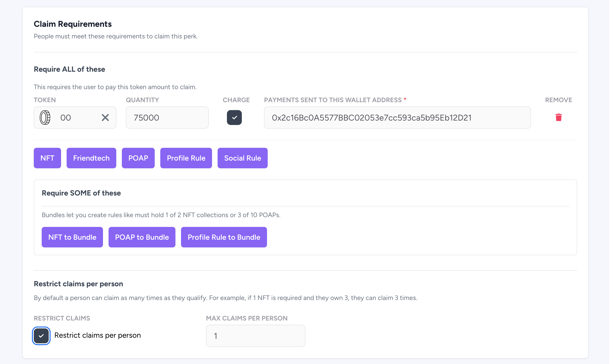
Task: Click the token coin icon
Action: click(x=45, y=118)
